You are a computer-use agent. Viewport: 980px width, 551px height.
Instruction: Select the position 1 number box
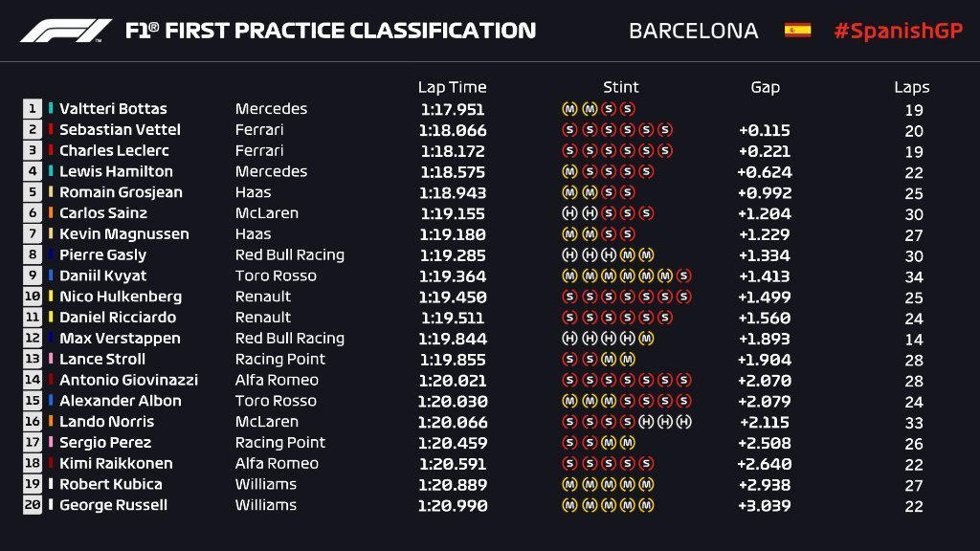click(33, 109)
